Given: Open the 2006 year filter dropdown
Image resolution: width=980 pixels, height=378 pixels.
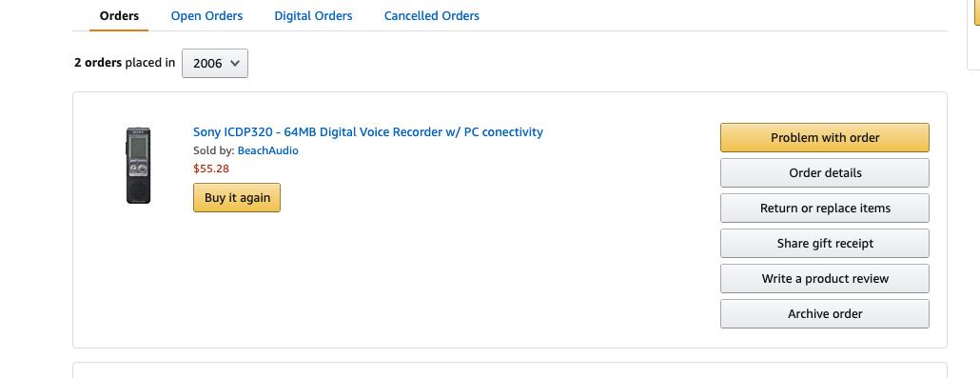Looking at the screenshot, I should pyautogui.click(x=215, y=63).
